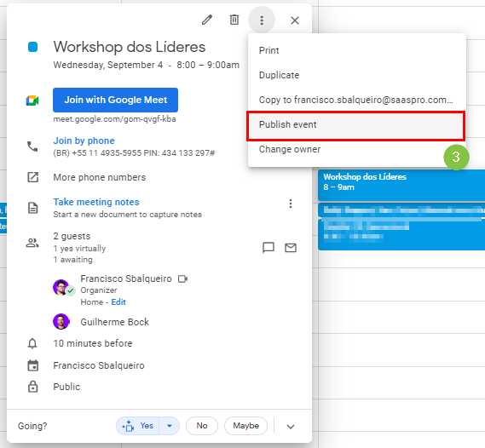Image resolution: width=485 pixels, height=448 pixels.
Task: Choose Duplicate in the options menu
Action: 356,75
